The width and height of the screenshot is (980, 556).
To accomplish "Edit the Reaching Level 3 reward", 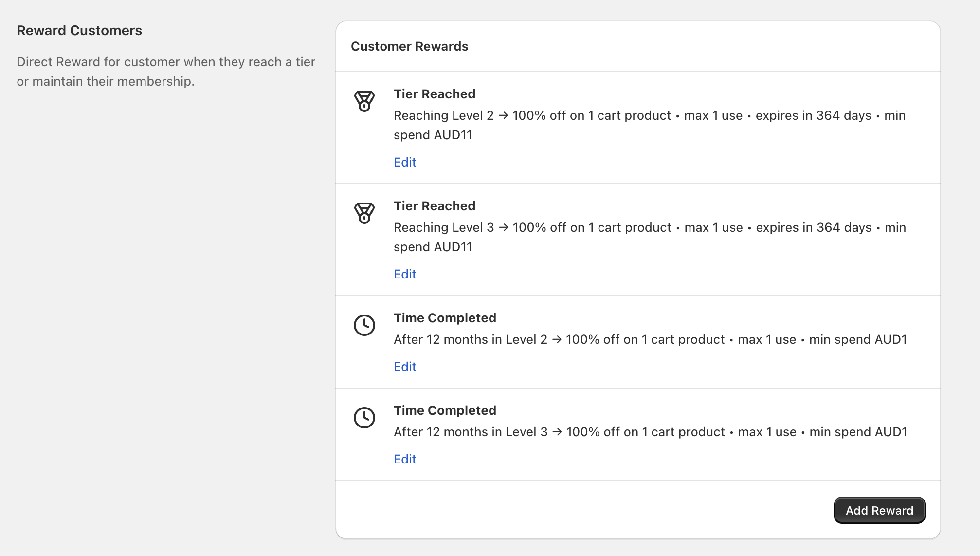I will click(x=405, y=274).
